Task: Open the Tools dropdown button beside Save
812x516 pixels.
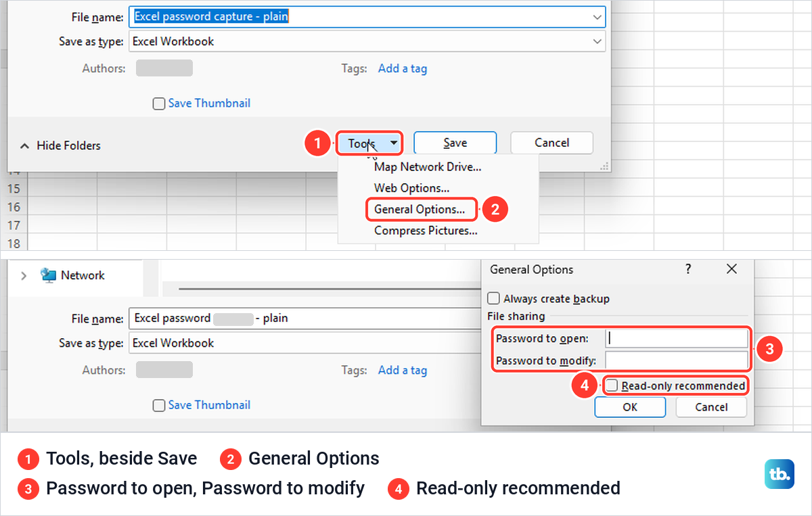Action: pos(369,143)
